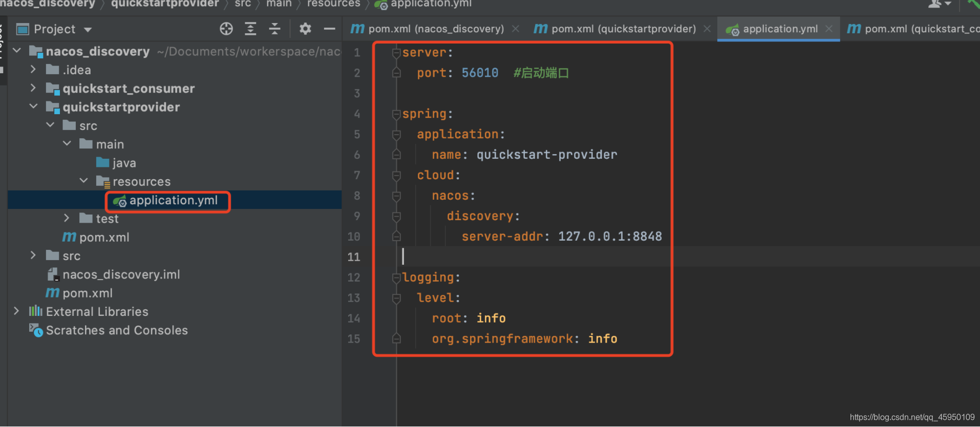Open pom.xml under quickstartprovider
Image resolution: width=980 pixels, height=427 pixels.
pyautogui.click(x=104, y=237)
